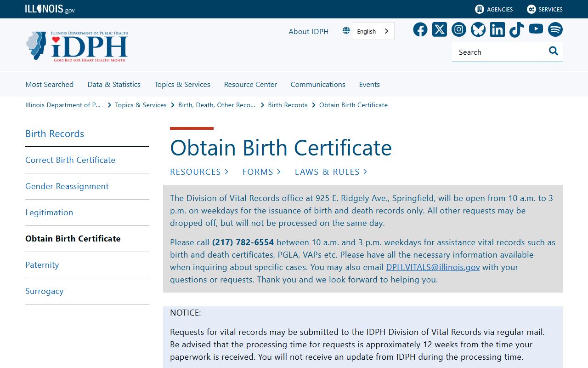Image resolution: width=588 pixels, height=368 pixels.
Task: Go to IDPH logo home page
Action: pyautogui.click(x=77, y=46)
